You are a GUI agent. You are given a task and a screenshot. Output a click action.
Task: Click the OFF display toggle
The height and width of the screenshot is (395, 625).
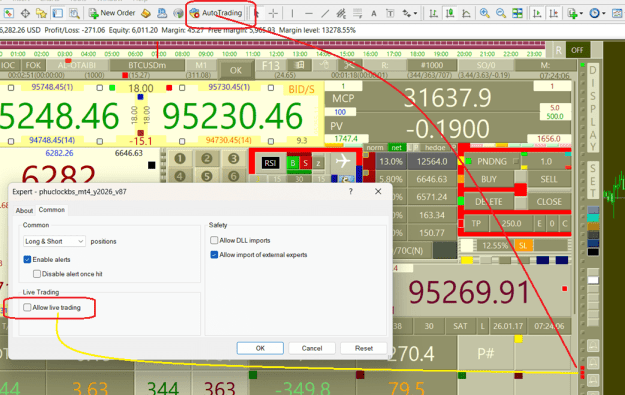coord(577,50)
